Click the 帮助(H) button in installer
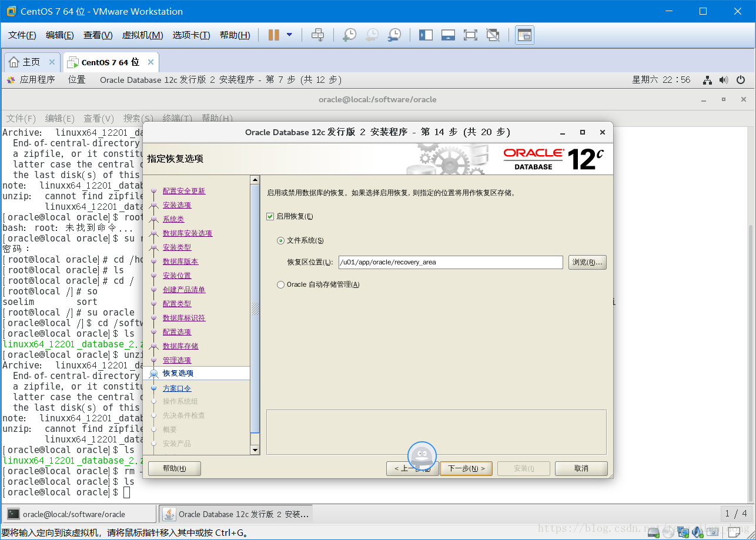The image size is (756, 540). pos(175,468)
